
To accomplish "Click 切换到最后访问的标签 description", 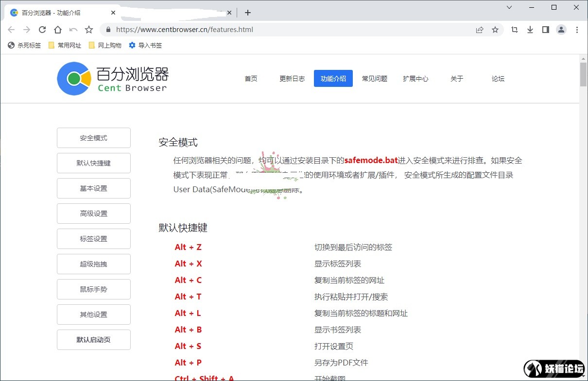I will pos(353,247).
